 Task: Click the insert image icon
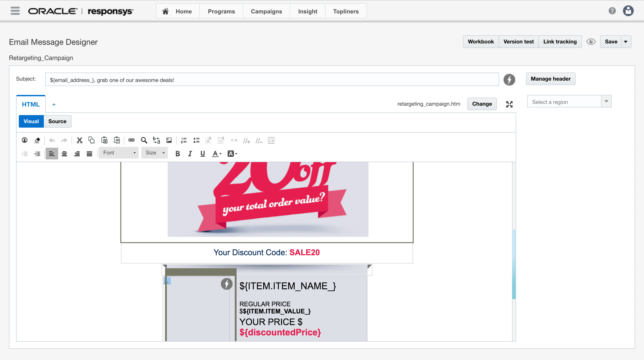(x=169, y=140)
